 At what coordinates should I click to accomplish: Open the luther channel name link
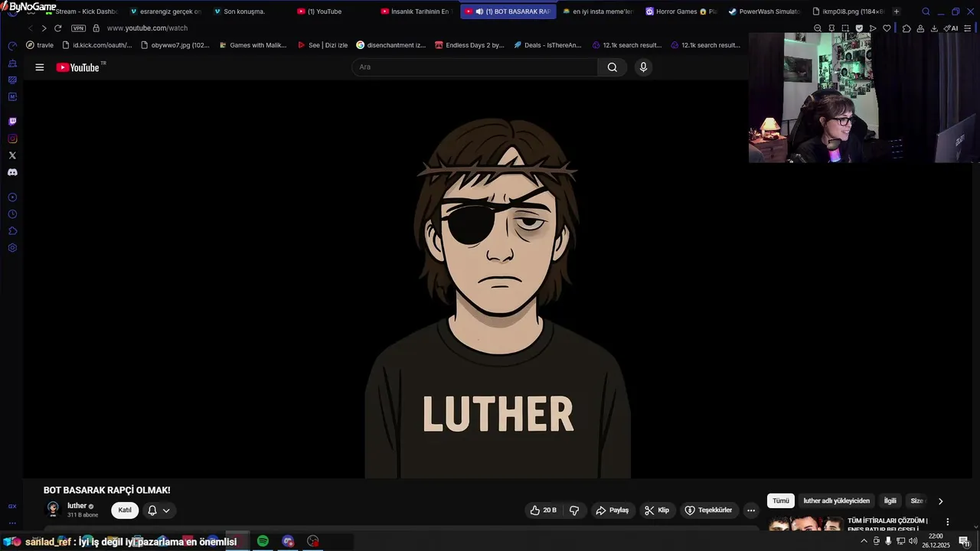pyautogui.click(x=77, y=506)
